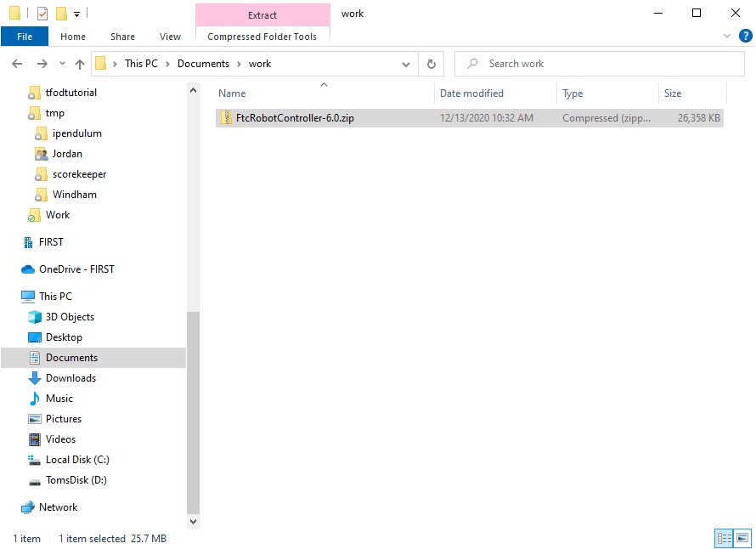Screen dimensions: 756x549
Task: Switch to details view layout
Action: pos(724,538)
